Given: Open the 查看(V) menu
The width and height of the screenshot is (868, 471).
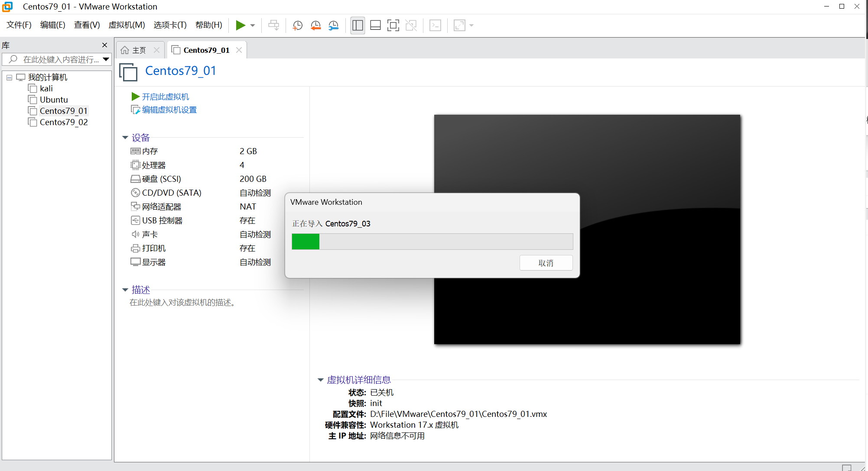Looking at the screenshot, I should coord(87,25).
